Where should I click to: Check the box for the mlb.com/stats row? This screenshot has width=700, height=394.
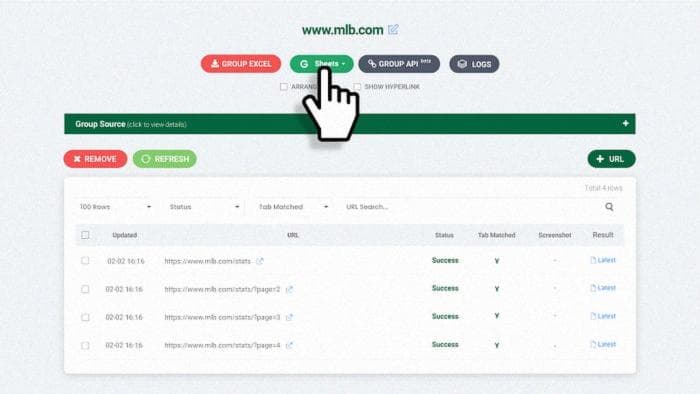[85, 261]
